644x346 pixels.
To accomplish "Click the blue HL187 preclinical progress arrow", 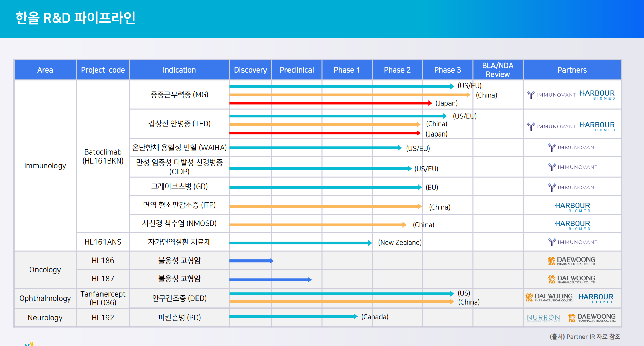I will (x=271, y=280).
